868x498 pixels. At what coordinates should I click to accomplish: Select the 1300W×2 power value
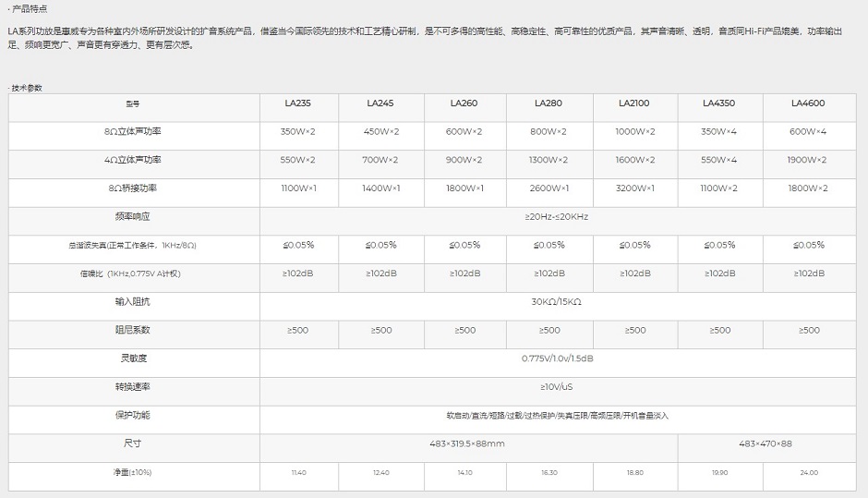tap(549, 160)
